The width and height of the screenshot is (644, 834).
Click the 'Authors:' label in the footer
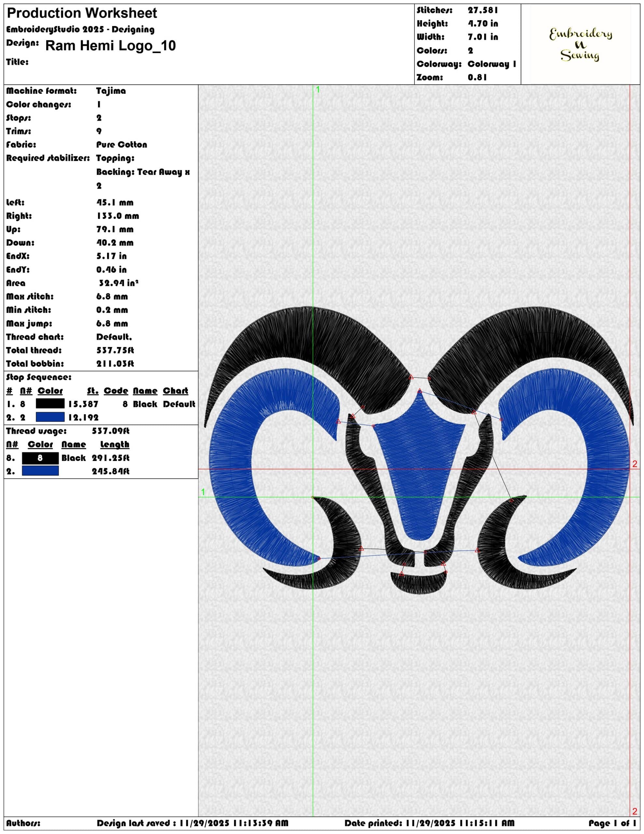coord(23,823)
